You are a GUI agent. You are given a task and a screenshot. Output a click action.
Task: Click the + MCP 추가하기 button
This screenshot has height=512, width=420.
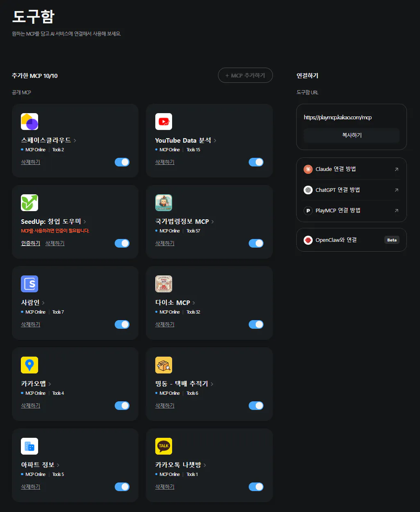[245, 75]
